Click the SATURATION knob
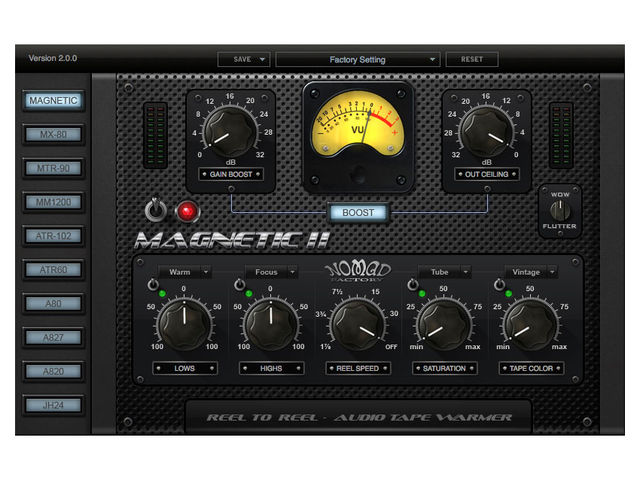640x480 pixels. click(444, 325)
